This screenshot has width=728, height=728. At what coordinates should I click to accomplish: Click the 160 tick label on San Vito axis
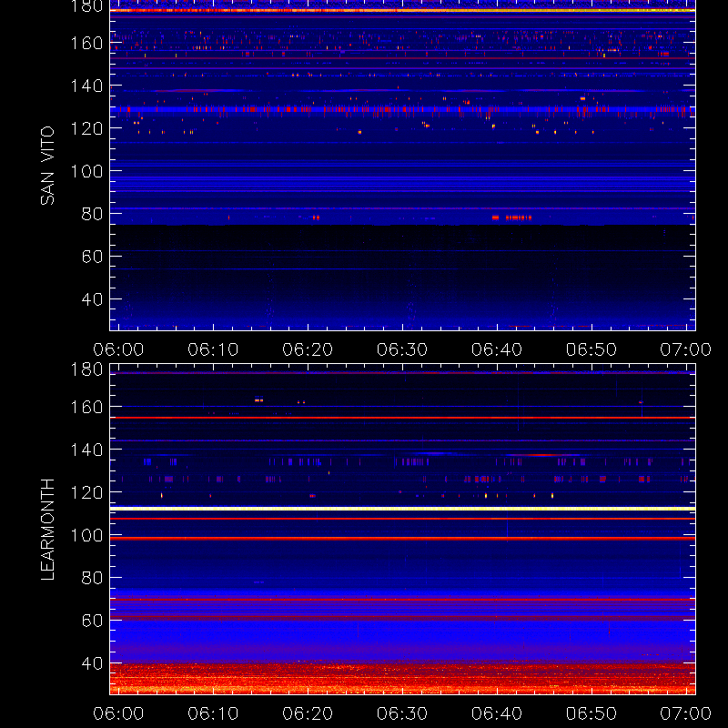pos(86,43)
